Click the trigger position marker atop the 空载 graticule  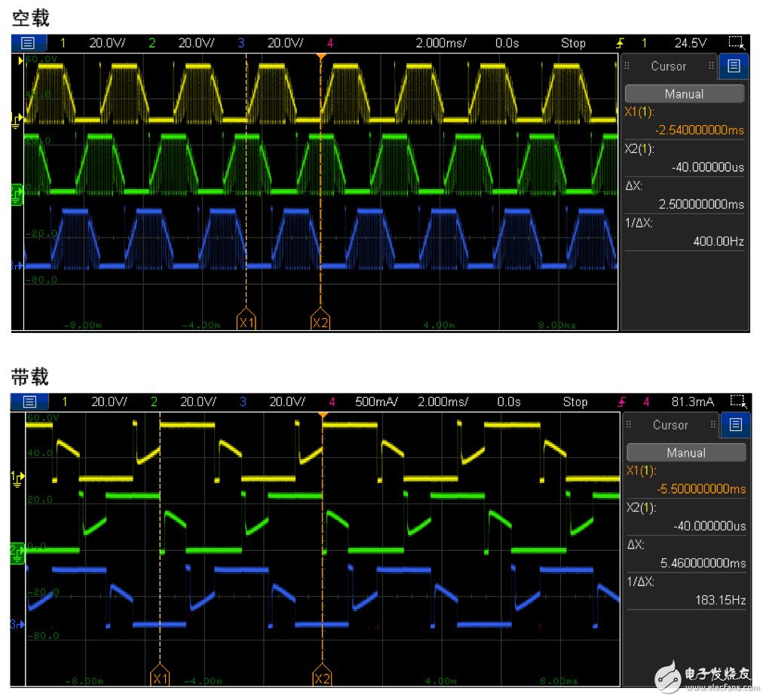(x=321, y=57)
